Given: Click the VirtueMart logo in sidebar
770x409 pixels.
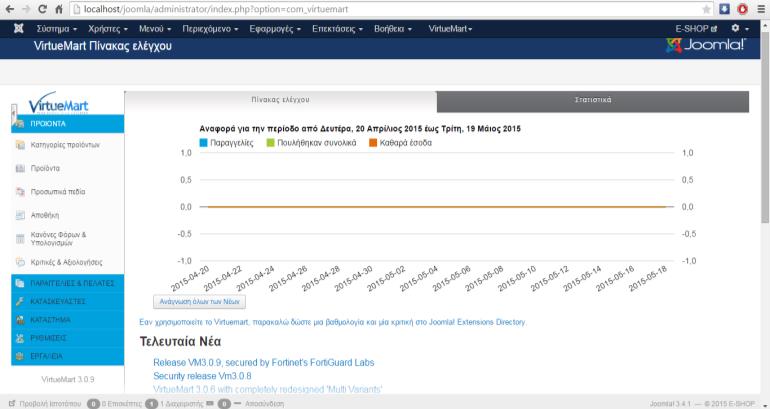Looking at the screenshot, I should point(58,103).
